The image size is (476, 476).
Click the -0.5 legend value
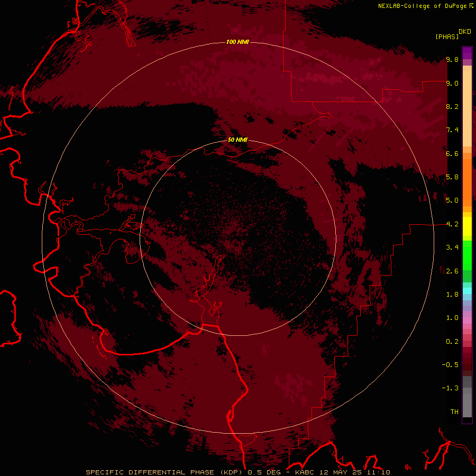[450, 365]
